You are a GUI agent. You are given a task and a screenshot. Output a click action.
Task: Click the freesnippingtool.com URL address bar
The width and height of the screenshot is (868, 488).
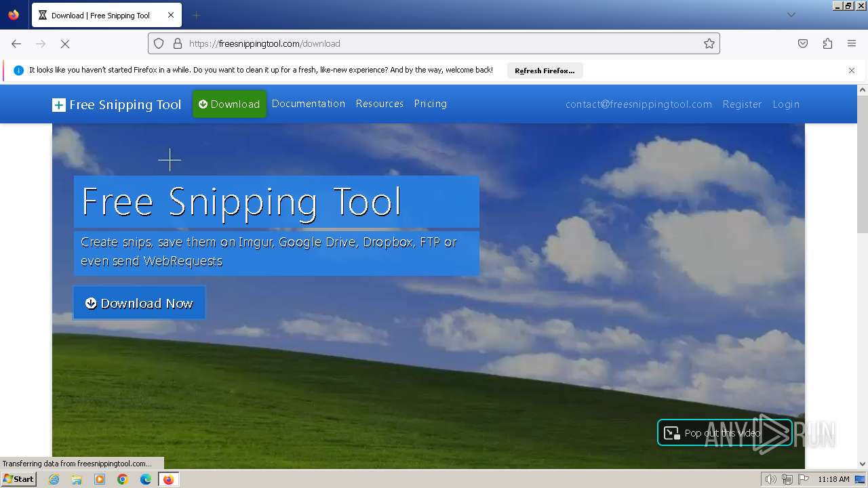(434, 43)
